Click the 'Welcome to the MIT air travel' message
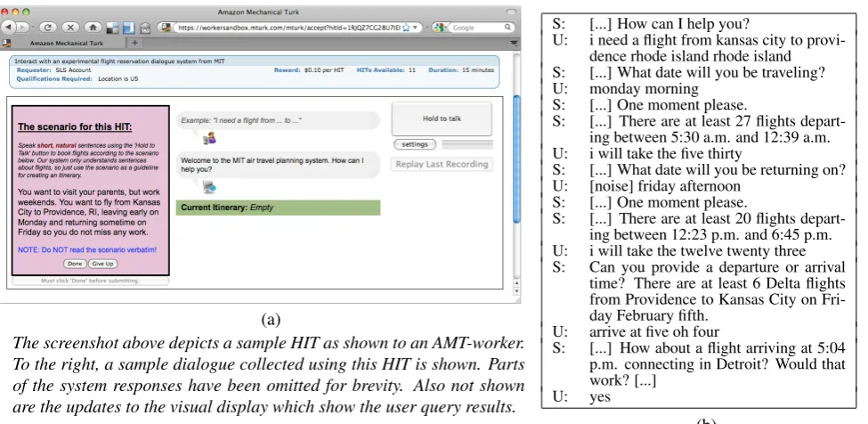 [278, 165]
